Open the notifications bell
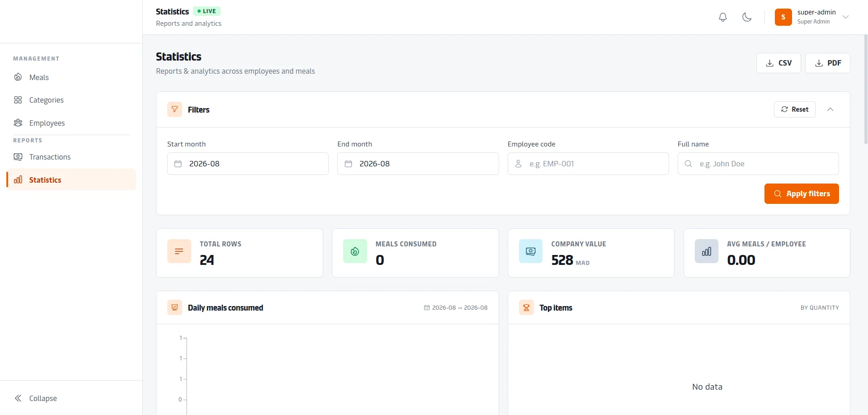This screenshot has width=868, height=415. (x=723, y=17)
